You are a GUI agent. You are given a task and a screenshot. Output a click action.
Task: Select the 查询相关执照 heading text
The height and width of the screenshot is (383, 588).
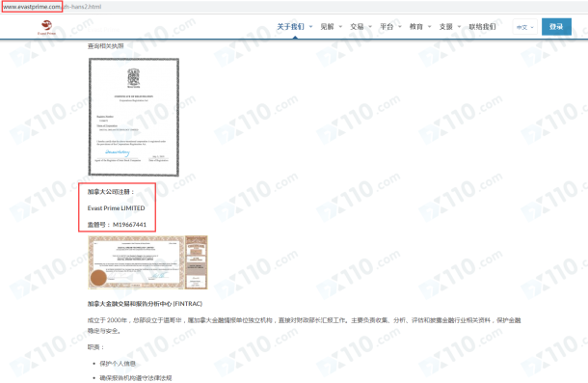tap(105, 45)
